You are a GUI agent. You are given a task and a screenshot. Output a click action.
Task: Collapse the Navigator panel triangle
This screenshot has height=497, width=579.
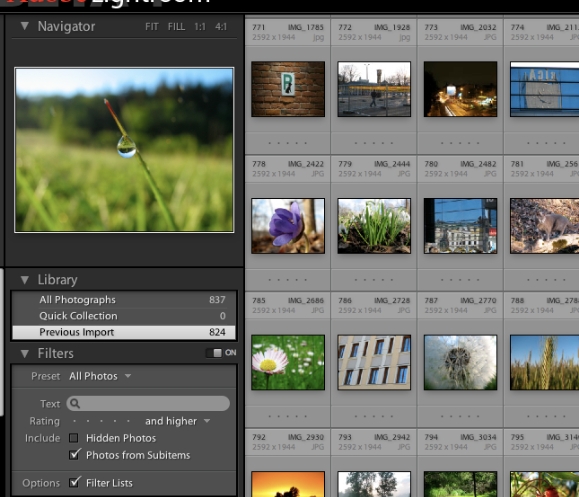point(25,26)
